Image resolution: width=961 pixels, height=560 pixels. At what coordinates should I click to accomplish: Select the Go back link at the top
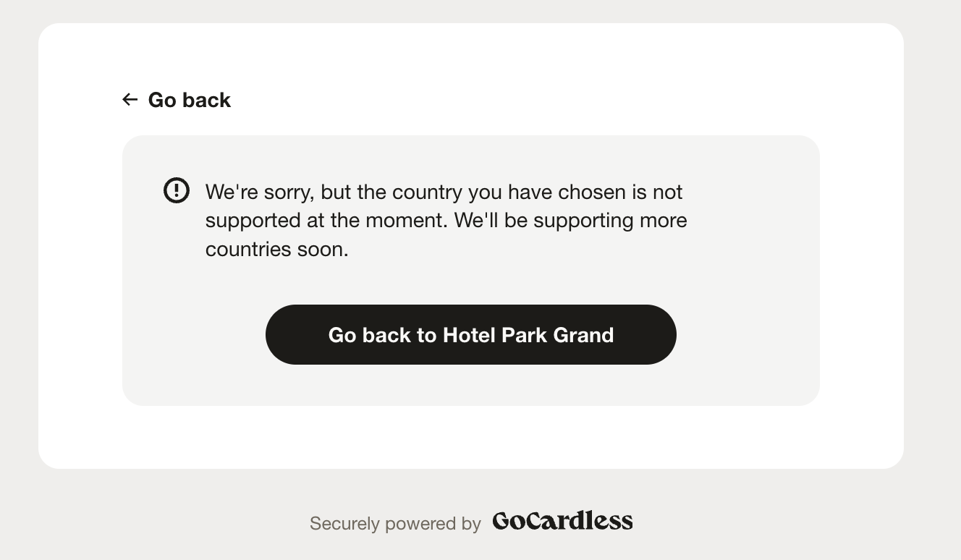(x=177, y=100)
